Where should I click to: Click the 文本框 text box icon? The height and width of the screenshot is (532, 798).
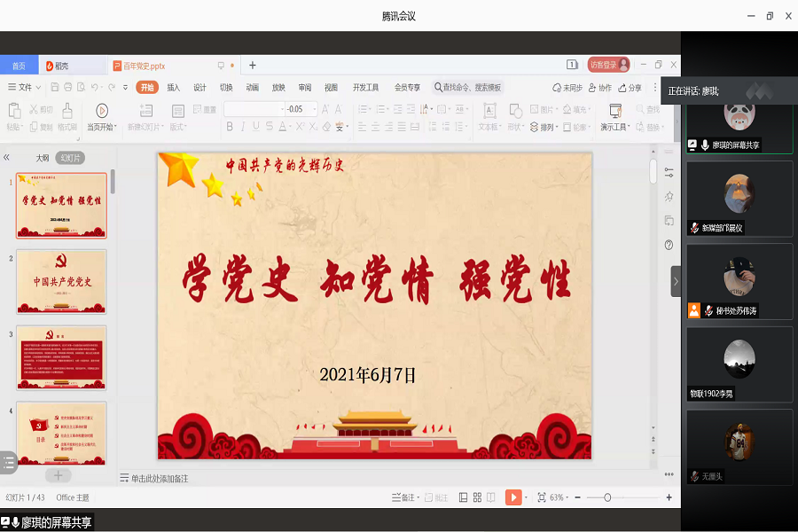click(x=489, y=111)
